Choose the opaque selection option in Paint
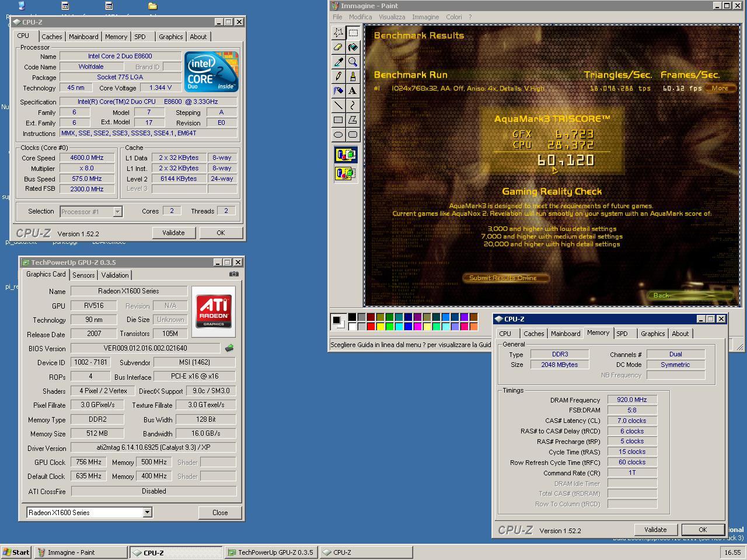Viewport: 747px width, 560px height. pyautogui.click(x=345, y=155)
